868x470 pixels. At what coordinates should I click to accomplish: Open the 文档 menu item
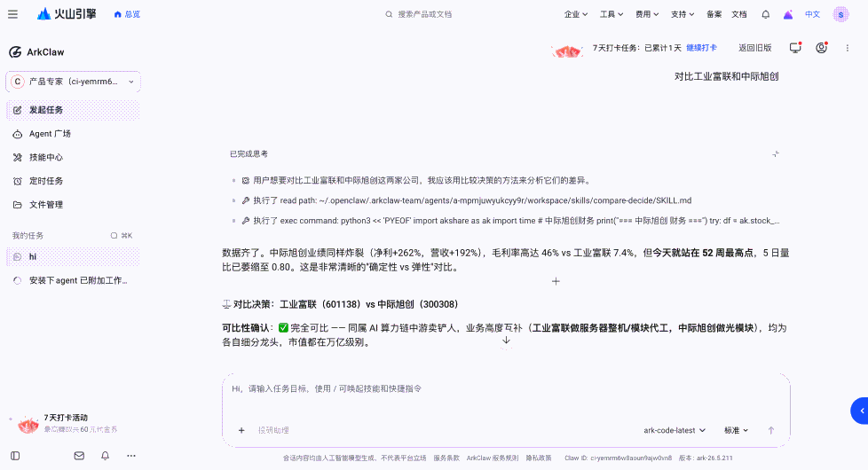739,14
